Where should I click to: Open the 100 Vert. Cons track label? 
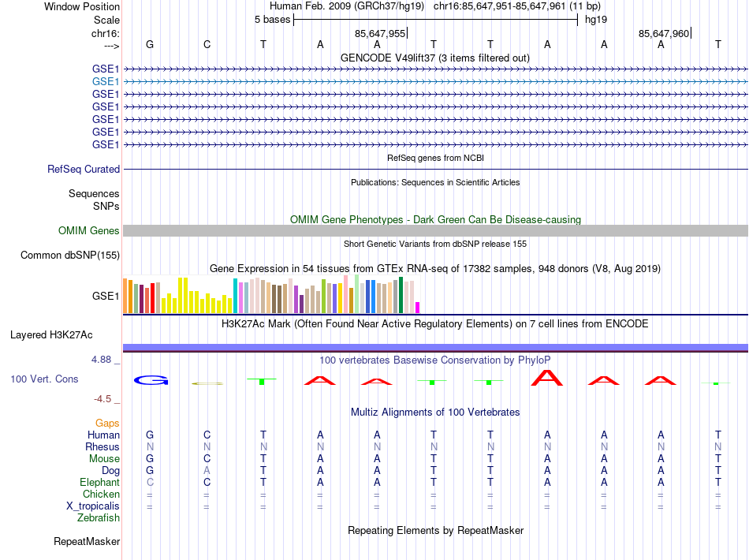click(44, 379)
